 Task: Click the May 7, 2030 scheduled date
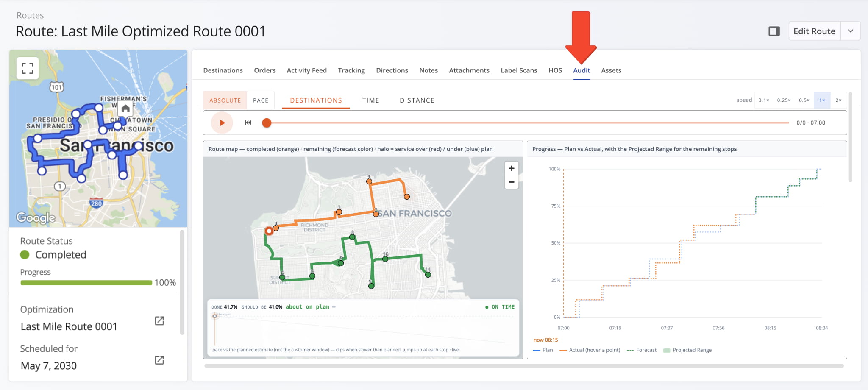coord(49,366)
